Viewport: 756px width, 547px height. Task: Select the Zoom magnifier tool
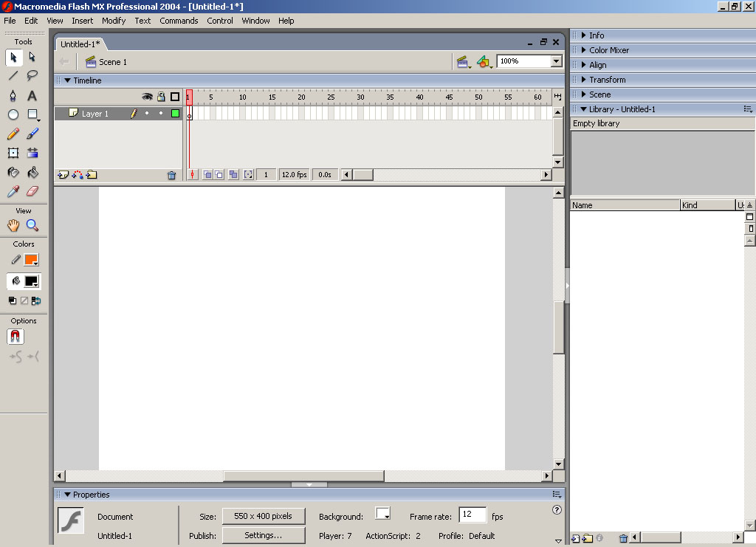pyautogui.click(x=32, y=226)
